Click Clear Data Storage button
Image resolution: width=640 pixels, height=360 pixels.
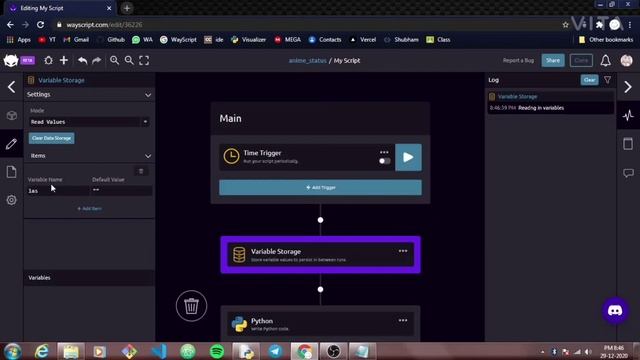(51, 138)
